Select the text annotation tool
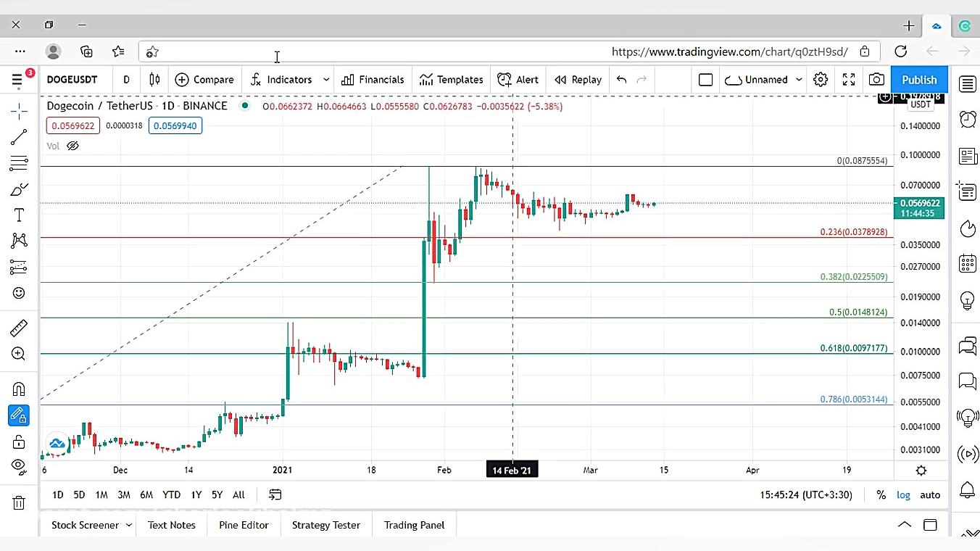Viewport: 980px width, 551px height. point(19,215)
